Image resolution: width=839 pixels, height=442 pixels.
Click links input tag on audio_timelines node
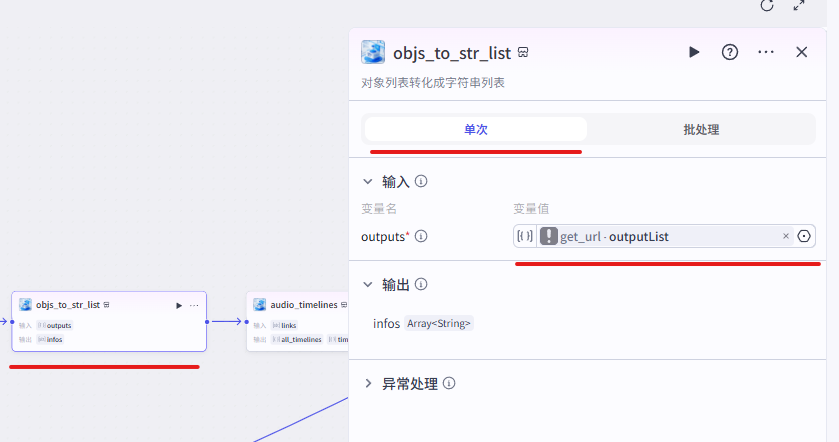284,325
